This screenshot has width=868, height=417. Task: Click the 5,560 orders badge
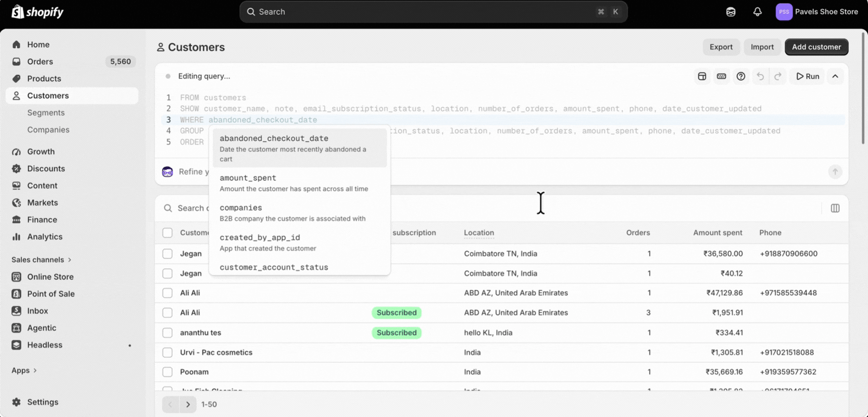click(x=120, y=62)
